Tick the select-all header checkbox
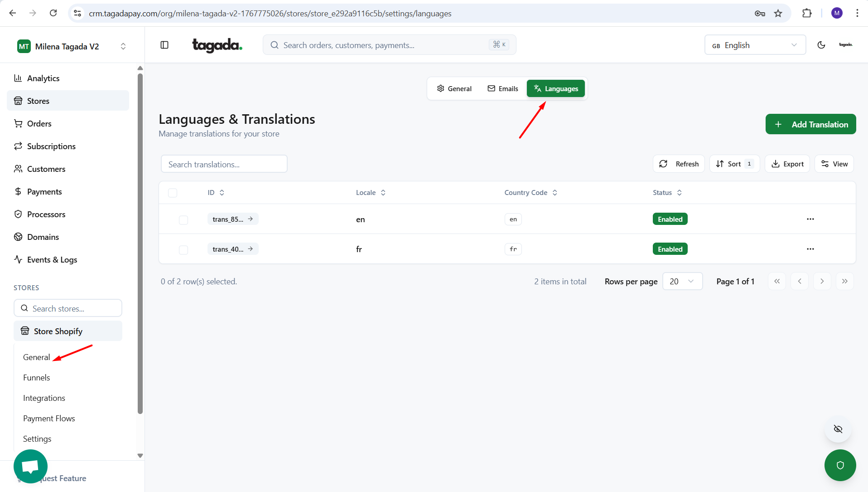Viewport: 868px width, 492px height. pyautogui.click(x=173, y=193)
